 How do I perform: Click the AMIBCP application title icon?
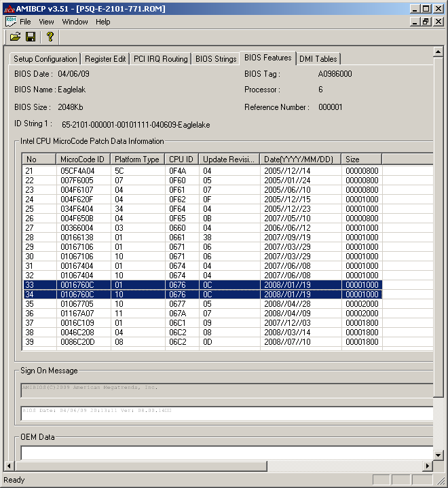[x=9, y=9]
